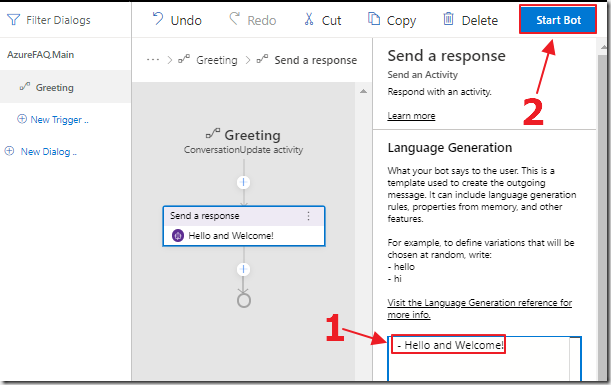Image resolution: width=611 pixels, height=385 pixels.
Task: Click inside the Hello and Welcome! text editor
Action: [484, 359]
